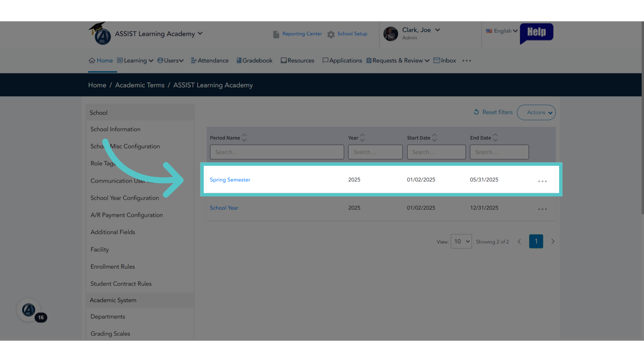Open the Reporting Center link
The width and height of the screenshot is (644, 362).
click(x=302, y=34)
